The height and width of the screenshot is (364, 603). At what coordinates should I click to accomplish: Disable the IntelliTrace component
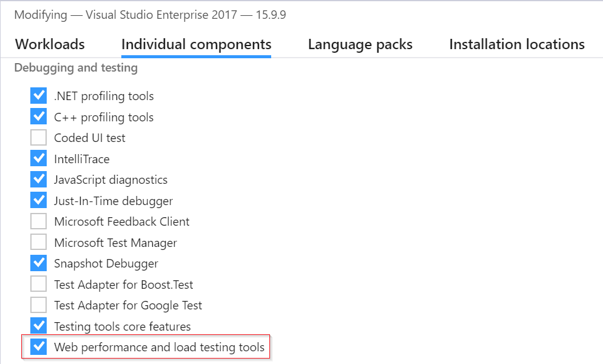tap(38, 158)
